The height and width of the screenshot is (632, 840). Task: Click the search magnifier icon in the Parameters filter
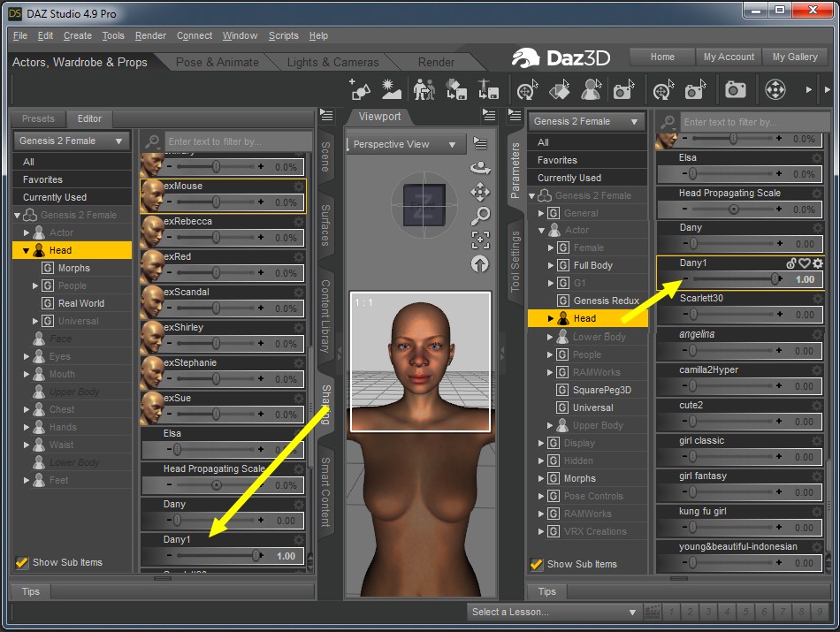pos(668,122)
